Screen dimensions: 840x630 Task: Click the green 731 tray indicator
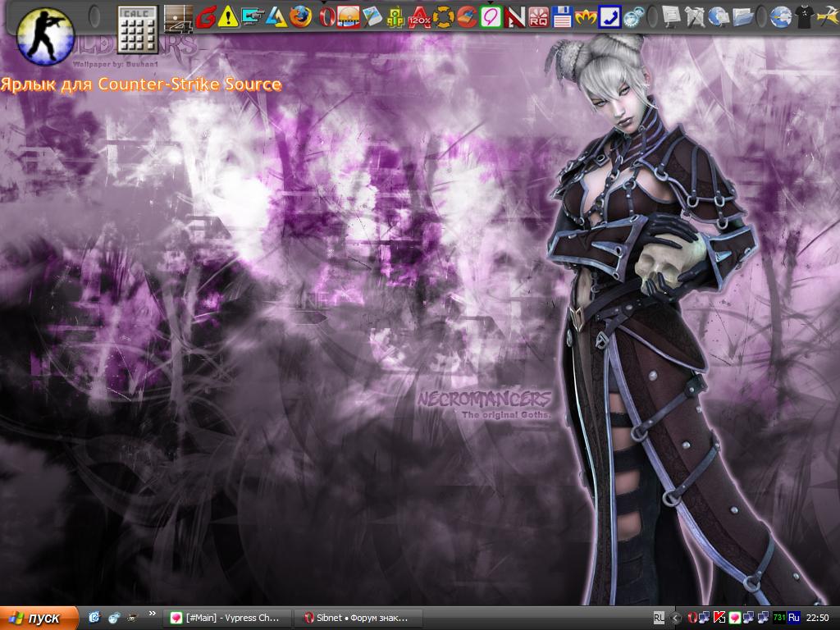point(779,618)
